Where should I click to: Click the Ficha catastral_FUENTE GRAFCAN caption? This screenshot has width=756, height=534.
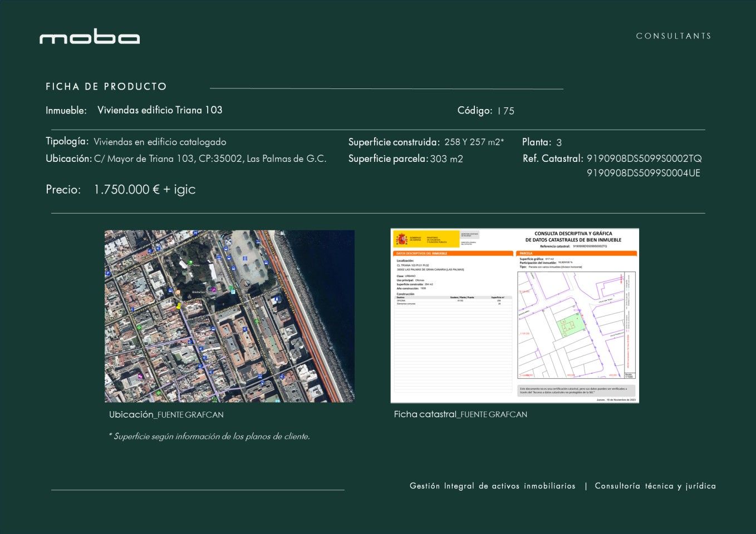tap(460, 414)
